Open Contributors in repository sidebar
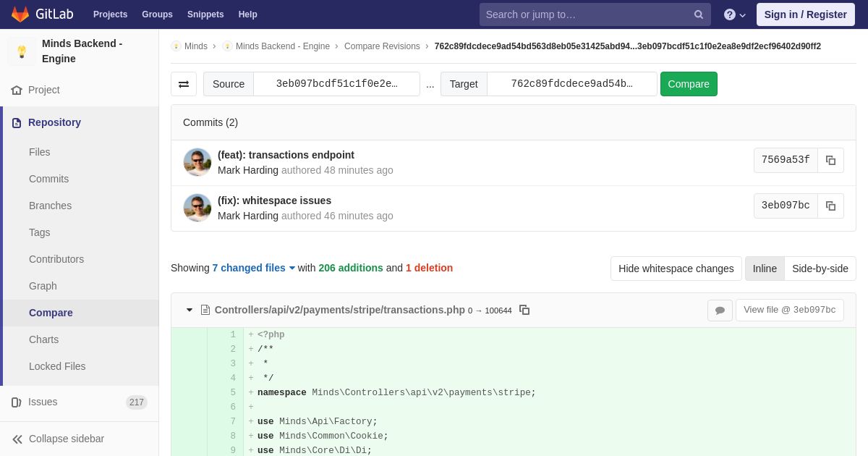868x456 pixels. pos(56,259)
